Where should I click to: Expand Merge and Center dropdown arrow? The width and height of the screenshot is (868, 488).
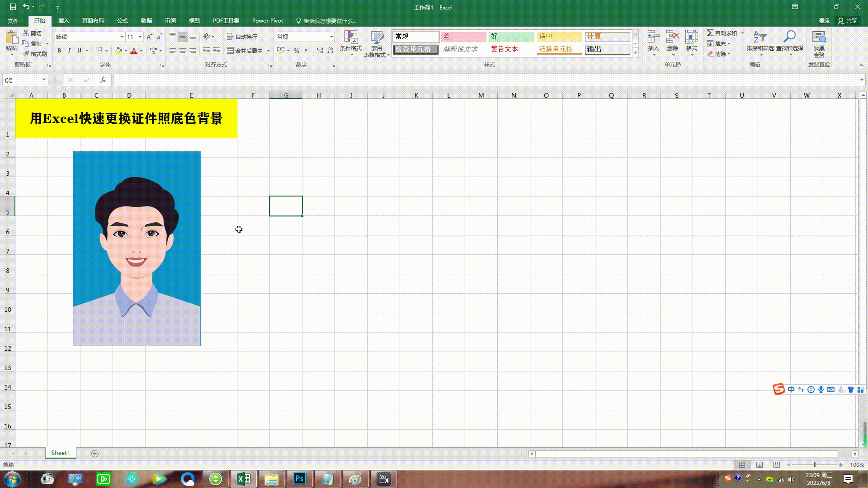(268, 51)
